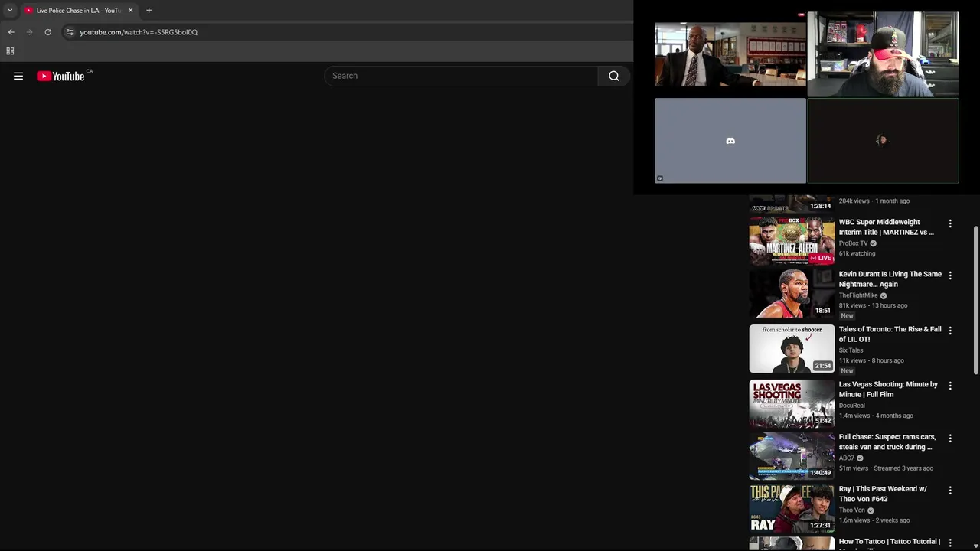Open options for Theo Von Ray video
Image resolution: width=980 pixels, height=551 pixels.
(950, 491)
